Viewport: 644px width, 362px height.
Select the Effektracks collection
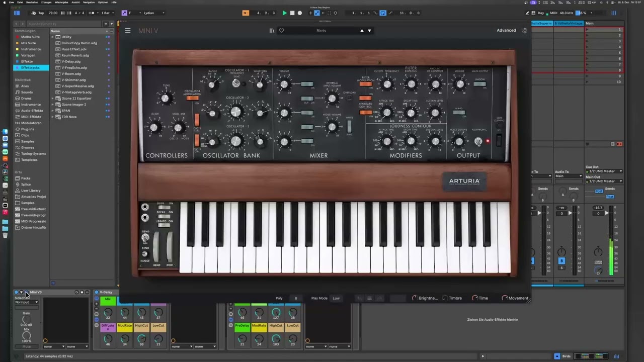(x=31, y=68)
